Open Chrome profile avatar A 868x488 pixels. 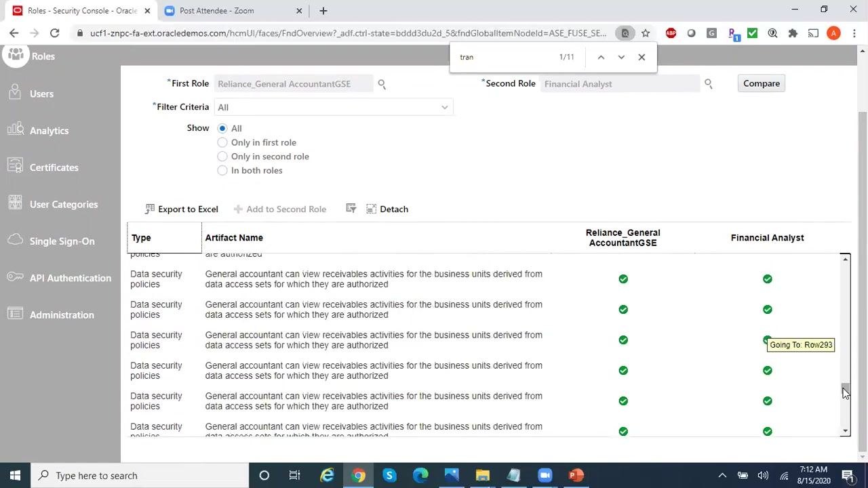(833, 33)
